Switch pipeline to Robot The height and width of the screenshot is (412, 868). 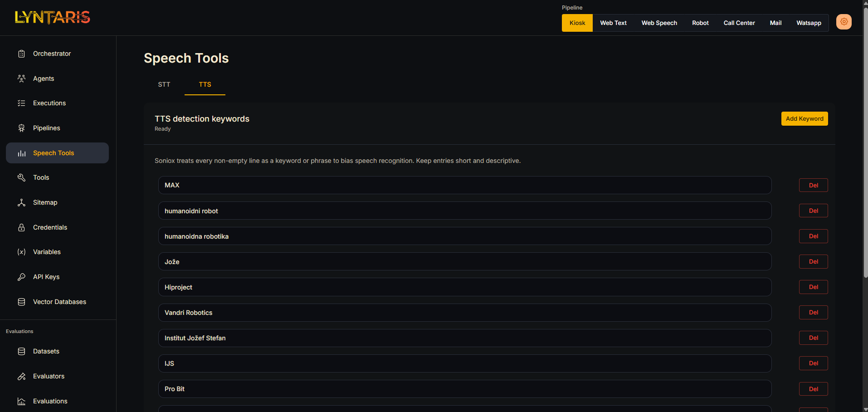700,23
